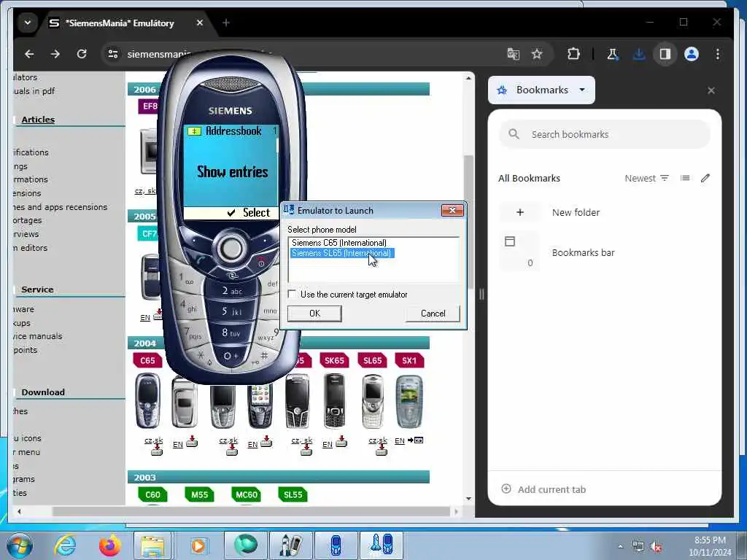Click the edit bookmarks pencil icon
Viewport: 747px width, 560px height.
(x=705, y=178)
